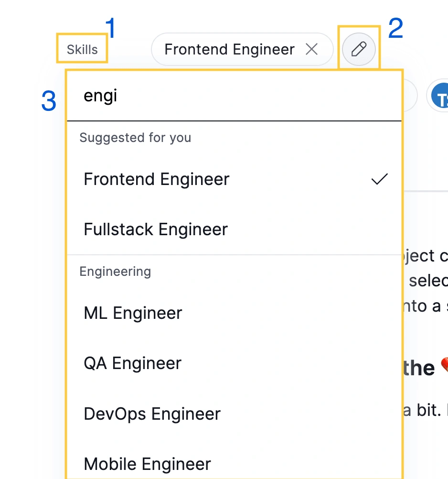The image size is (448, 479).
Task: Click the red heart emoji in background text
Action: click(x=445, y=364)
